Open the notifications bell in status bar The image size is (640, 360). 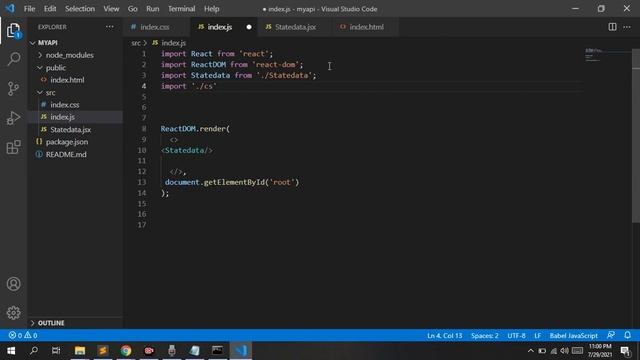coord(627,335)
